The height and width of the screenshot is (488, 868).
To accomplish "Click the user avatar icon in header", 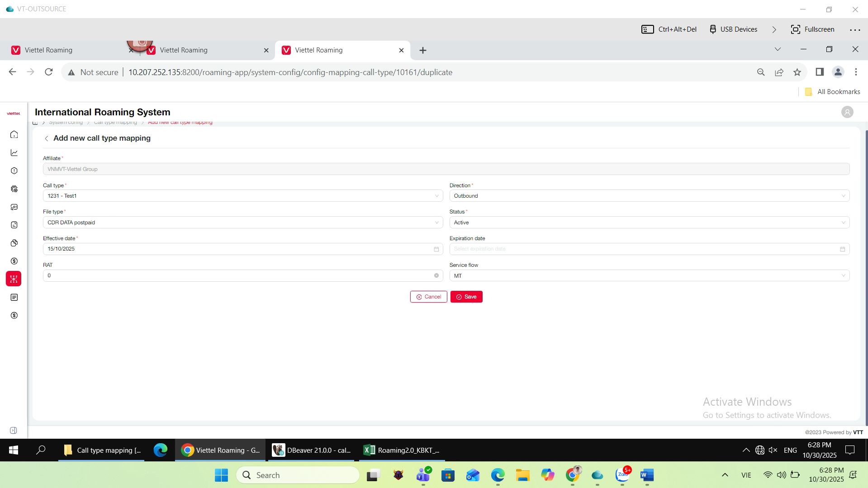I will point(847,112).
